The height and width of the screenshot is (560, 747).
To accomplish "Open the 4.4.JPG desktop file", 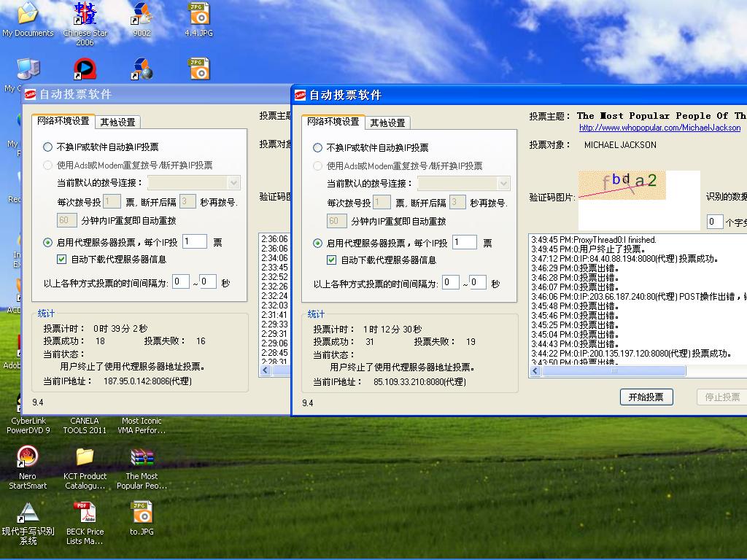I will click(x=198, y=15).
